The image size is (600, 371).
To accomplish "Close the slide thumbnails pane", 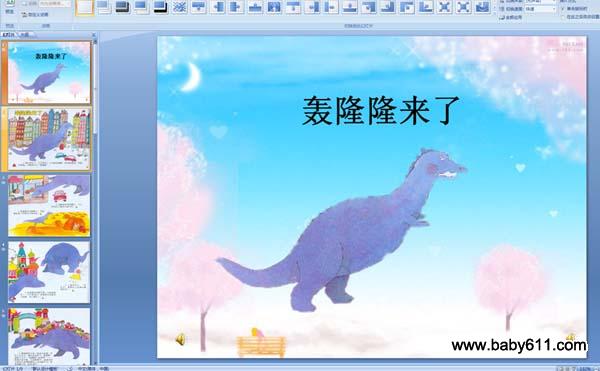I will point(94,35).
